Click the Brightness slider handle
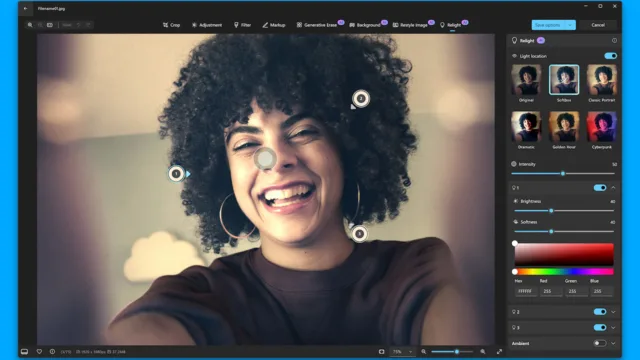Image resolution: width=640 pixels, height=360 pixels. [551, 211]
